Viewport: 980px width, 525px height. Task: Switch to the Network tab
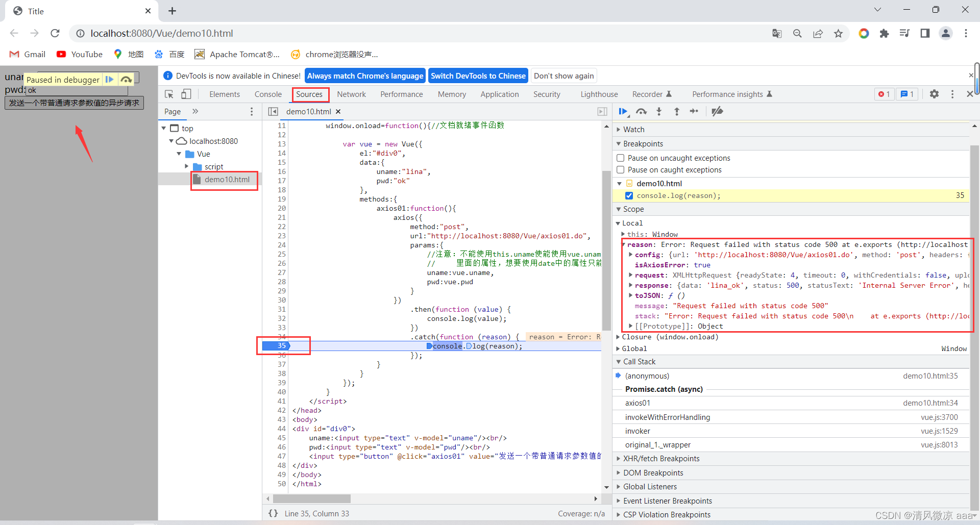coord(351,94)
